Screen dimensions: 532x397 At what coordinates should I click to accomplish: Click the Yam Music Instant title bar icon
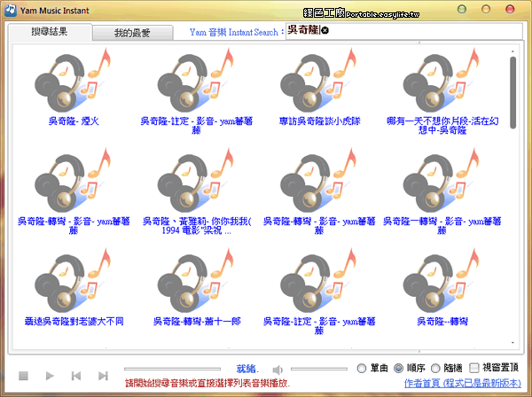tap(11, 11)
